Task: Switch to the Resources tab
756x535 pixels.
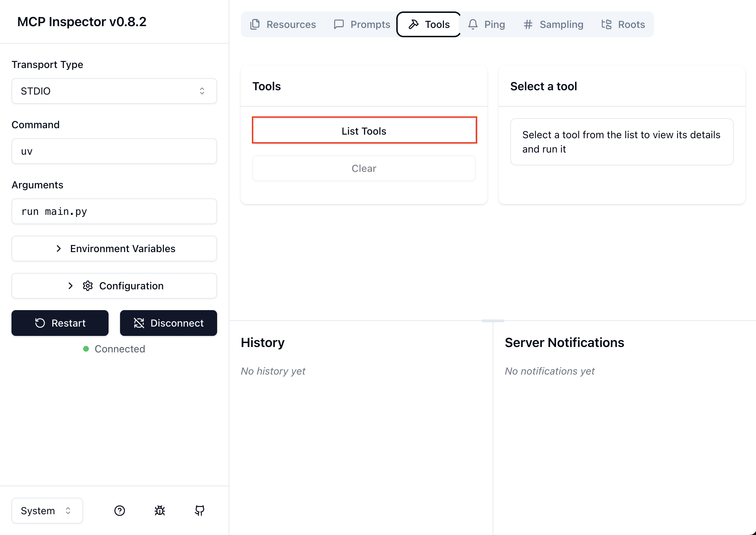Action: click(283, 24)
